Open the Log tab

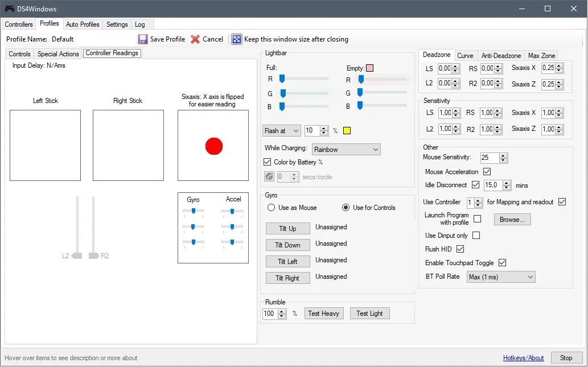[140, 24]
